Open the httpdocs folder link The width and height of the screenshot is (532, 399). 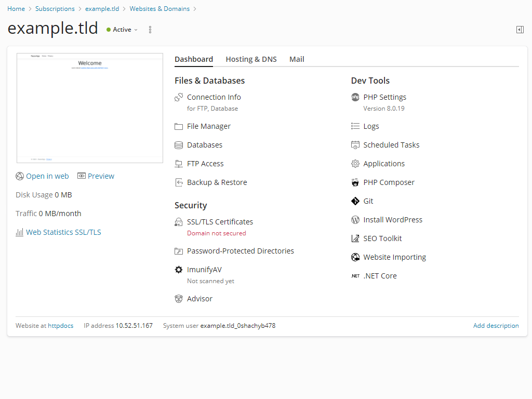(61, 326)
